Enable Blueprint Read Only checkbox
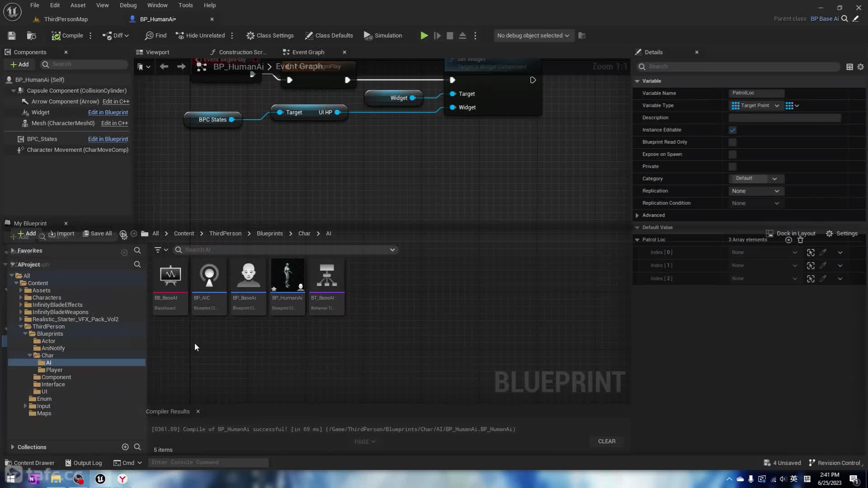 [x=732, y=142]
